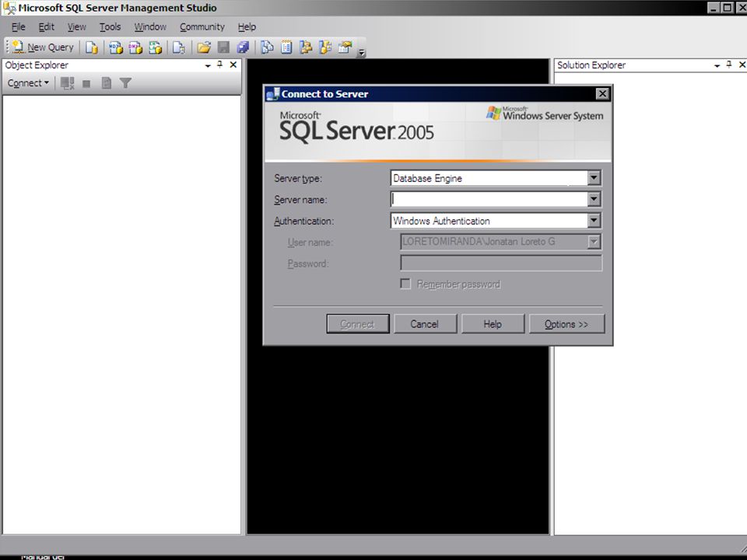This screenshot has height=560, width=747.
Task: Click the Save floppy disk icon
Action: coord(223,47)
